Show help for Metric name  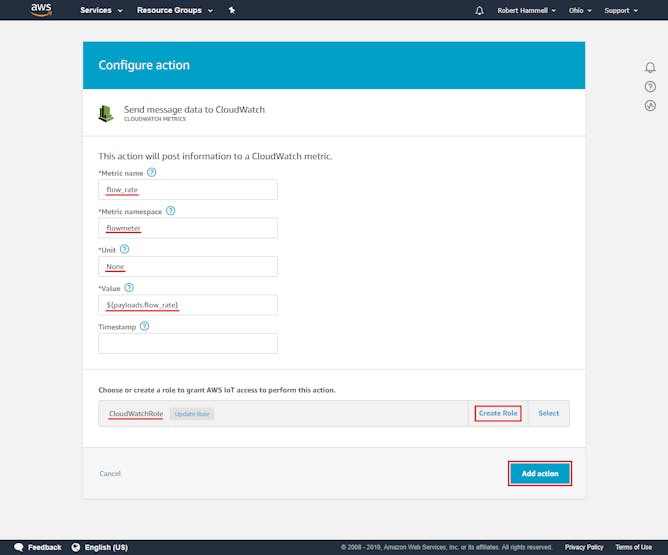click(152, 173)
